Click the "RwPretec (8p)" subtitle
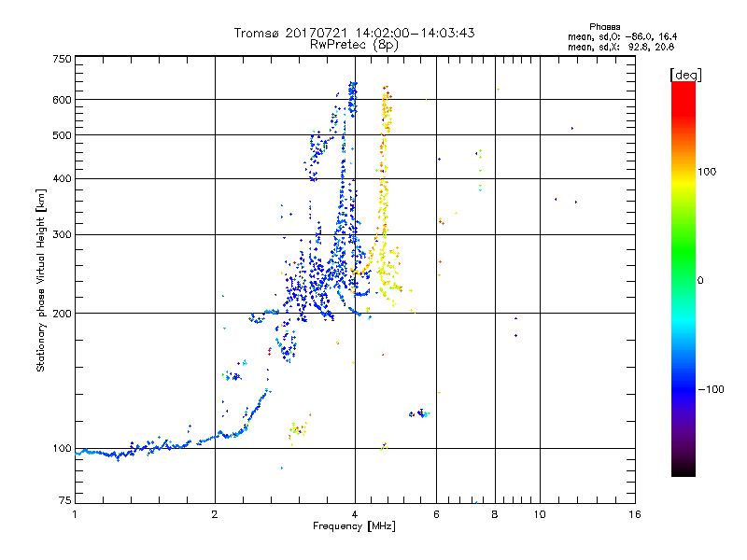The width and height of the screenshot is (747, 560). click(x=354, y=45)
